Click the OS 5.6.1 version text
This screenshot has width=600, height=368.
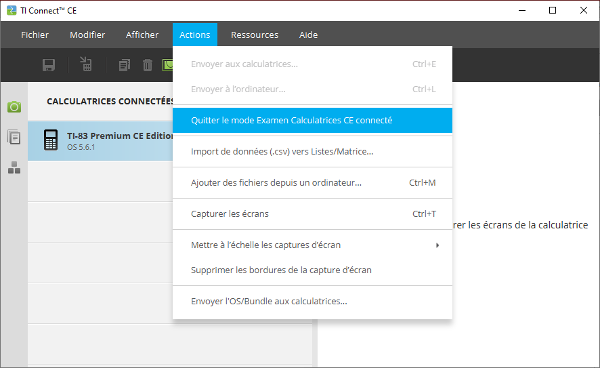[x=81, y=147]
